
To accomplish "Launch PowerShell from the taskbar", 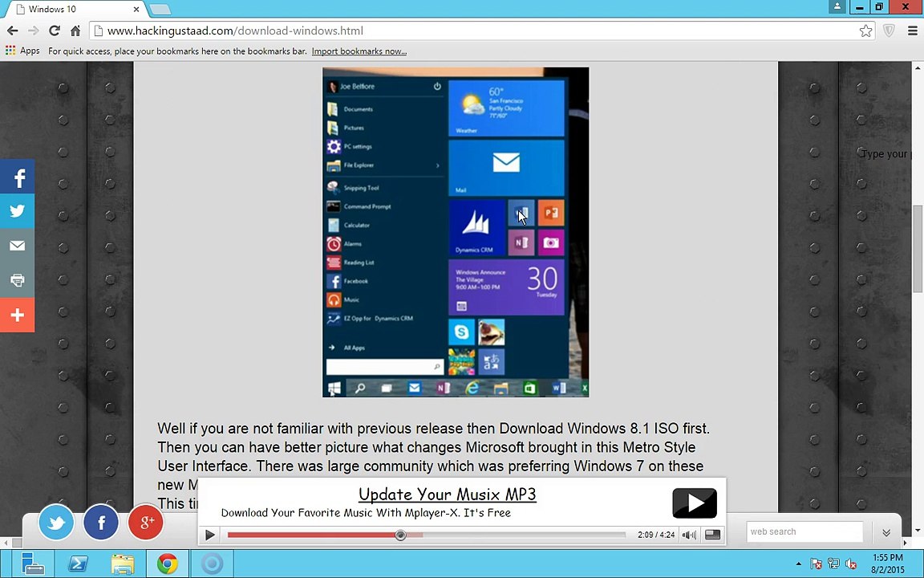I will click(78, 564).
